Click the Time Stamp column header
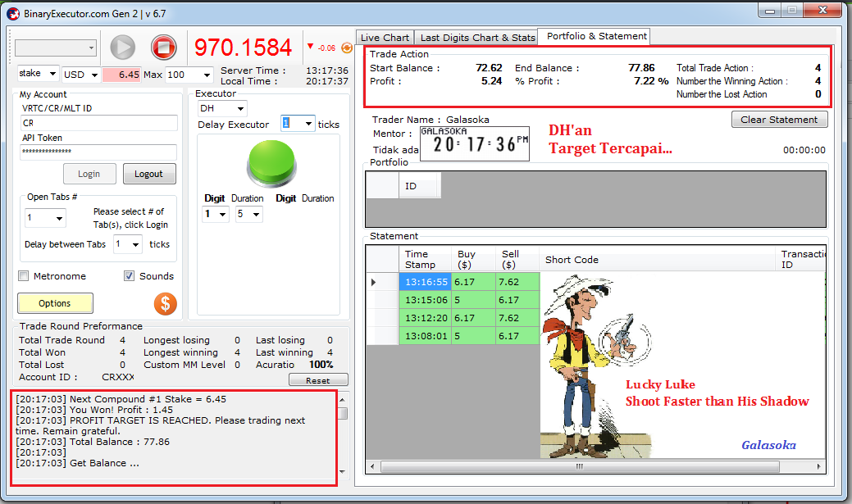 (425, 259)
